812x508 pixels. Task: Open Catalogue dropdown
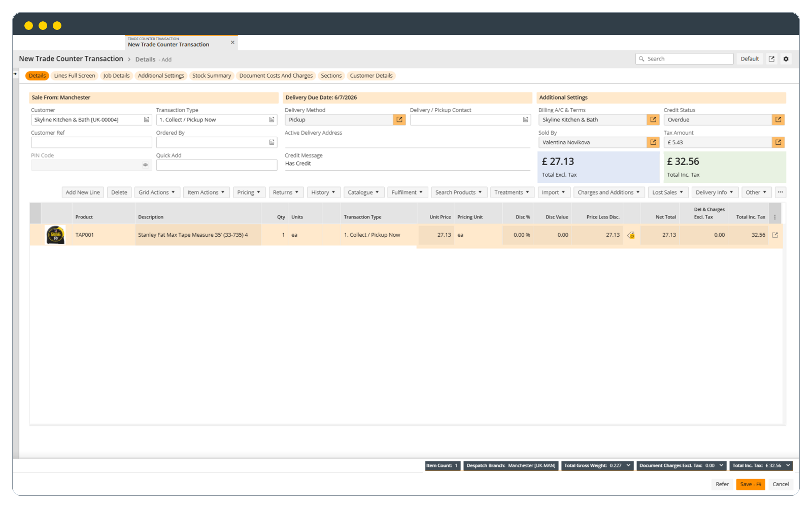[x=364, y=193]
